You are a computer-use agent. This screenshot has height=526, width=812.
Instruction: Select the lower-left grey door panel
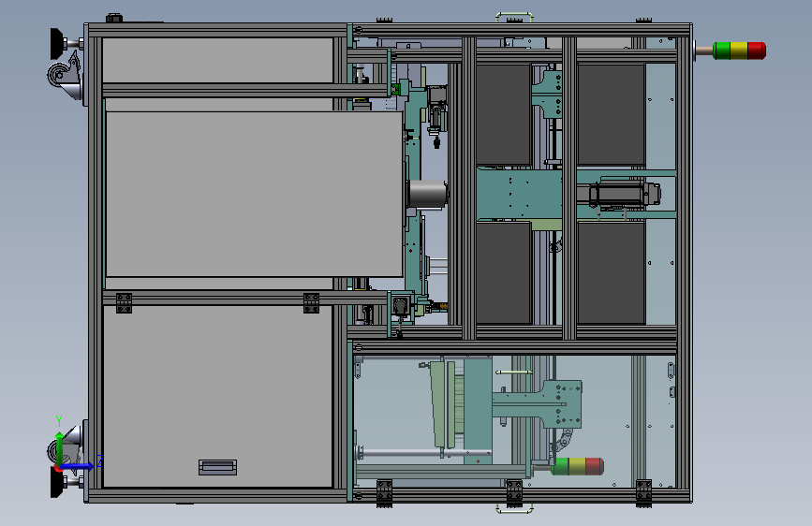point(217,396)
